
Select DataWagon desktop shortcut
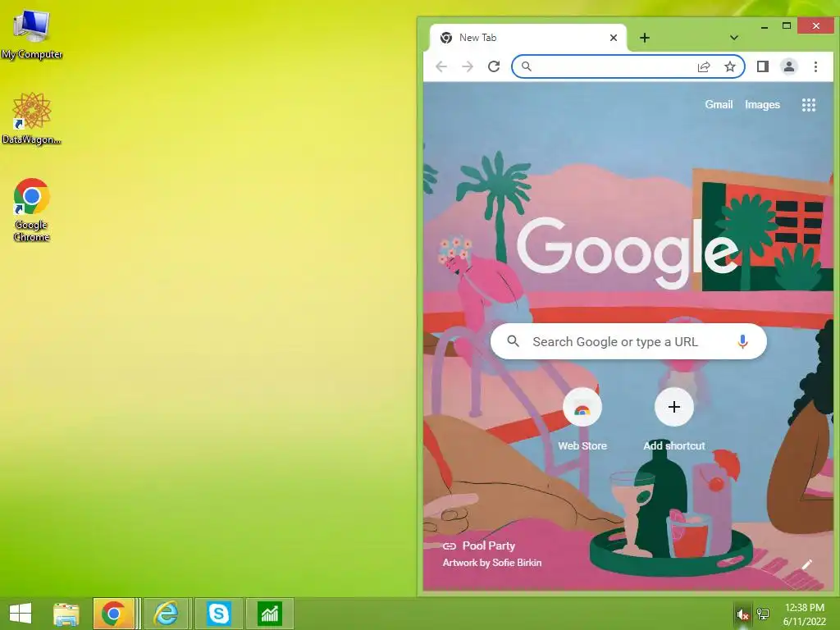pos(32,118)
